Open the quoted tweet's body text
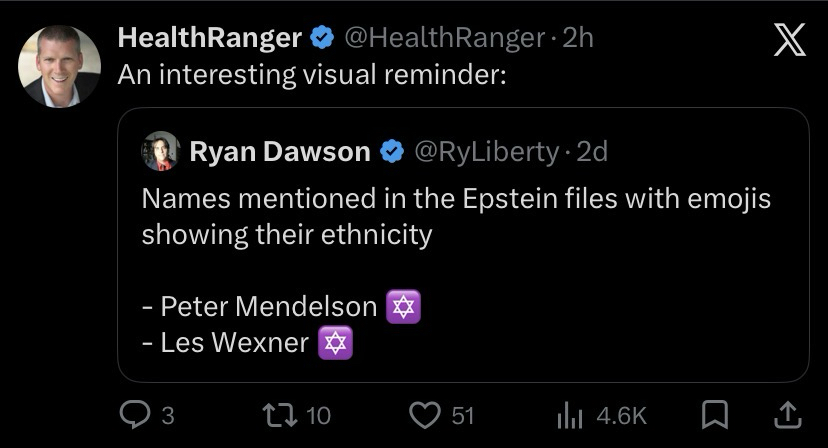Screen dimensions: 828x448 point(456,217)
